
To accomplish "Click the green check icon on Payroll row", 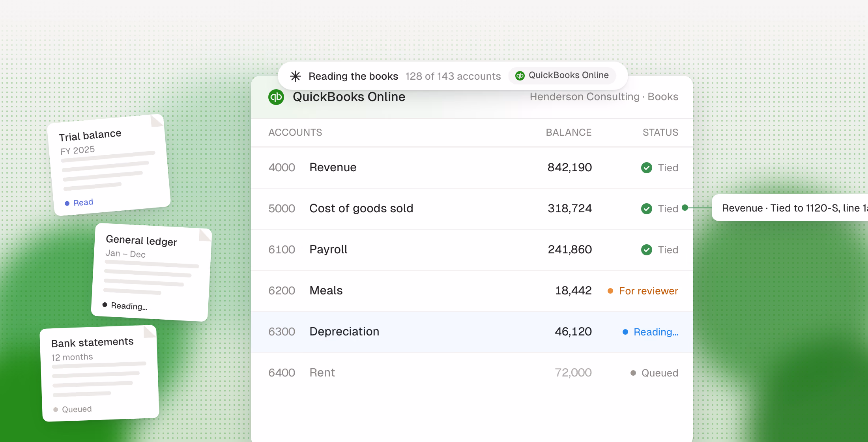I will pyautogui.click(x=647, y=250).
